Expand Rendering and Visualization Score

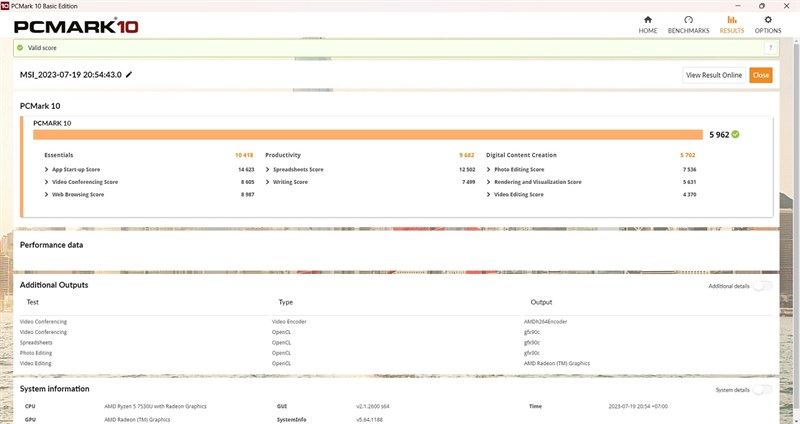click(489, 182)
